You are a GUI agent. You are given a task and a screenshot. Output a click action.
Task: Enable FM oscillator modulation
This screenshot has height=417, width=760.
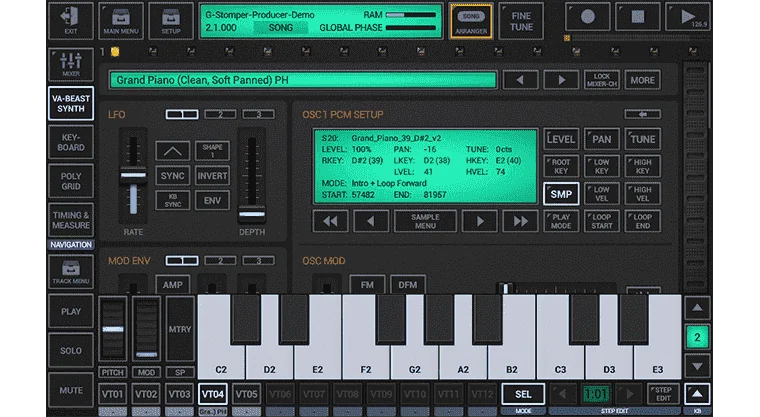click(x=367, y=284)
